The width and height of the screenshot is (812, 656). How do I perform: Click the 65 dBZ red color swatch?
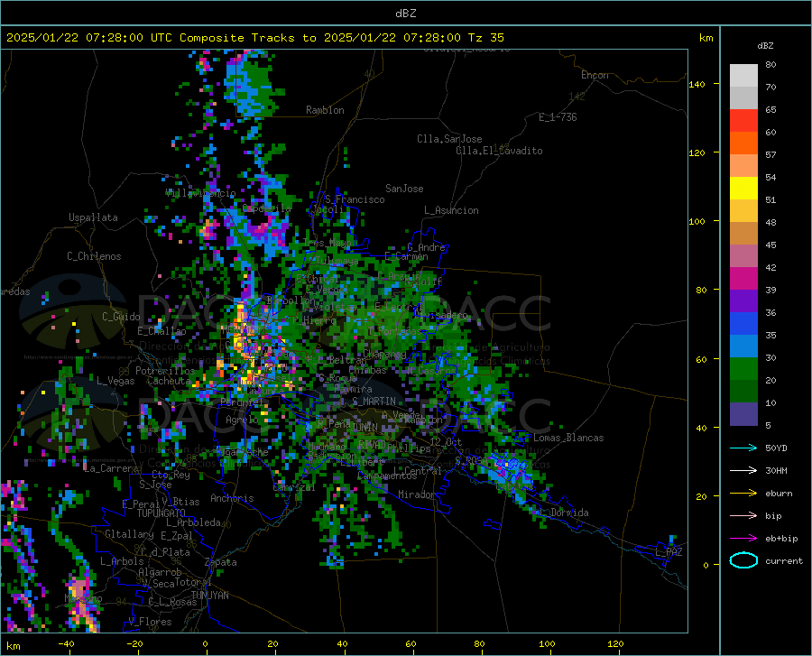743,121
